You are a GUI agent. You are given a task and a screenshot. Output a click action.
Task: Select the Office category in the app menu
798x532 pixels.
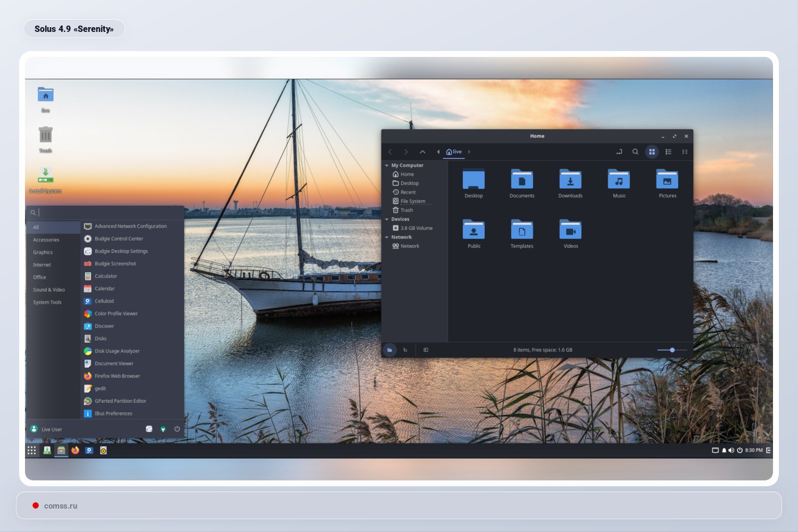(x=39, y=277)
